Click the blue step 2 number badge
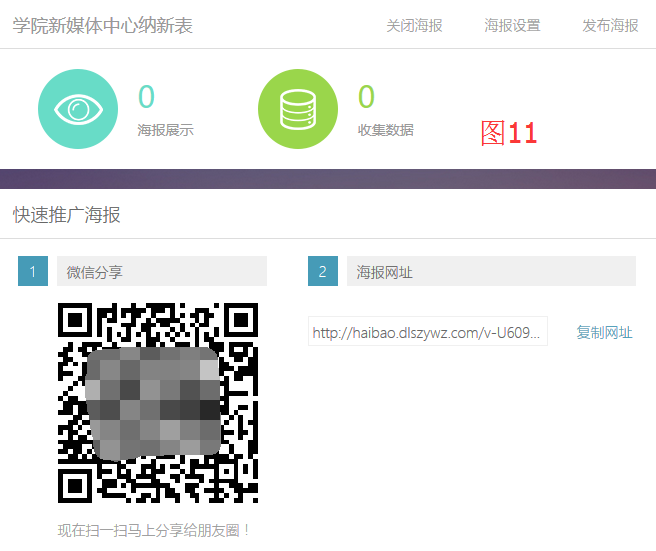The width and height of the screenshot is (656, 551). 323,271
